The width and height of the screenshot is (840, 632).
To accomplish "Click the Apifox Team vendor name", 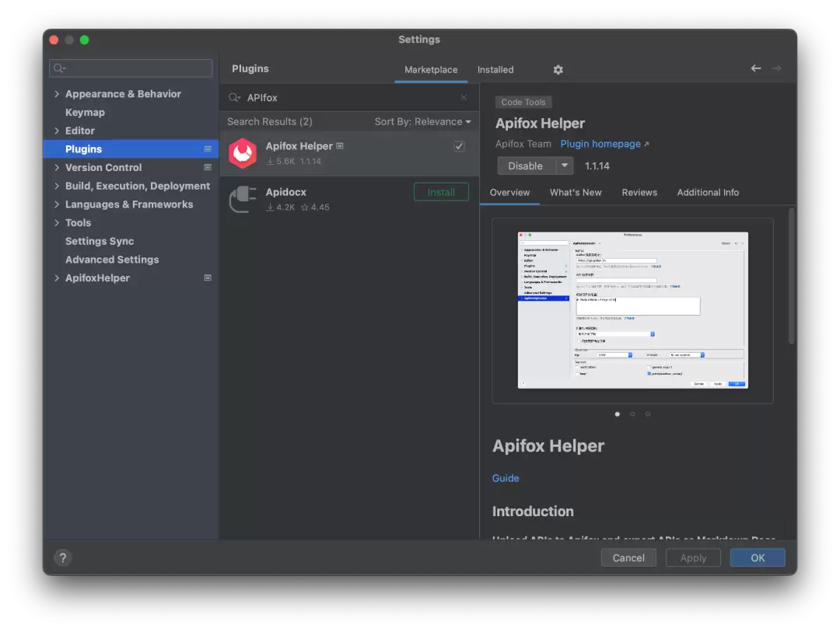I will (x=523, y=144).
